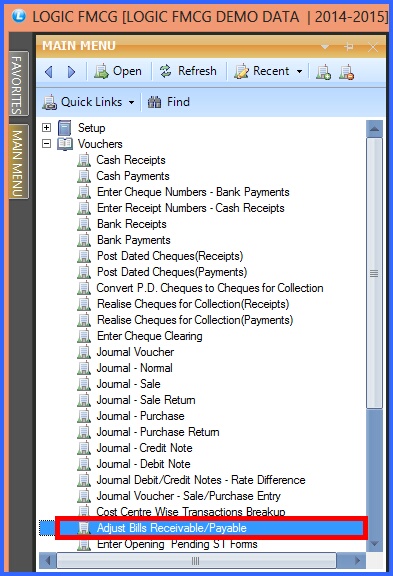The width and height of the screenshot is (393, 576).
Task: Click the vertical scrollbar down arrow
Action: 374,543
